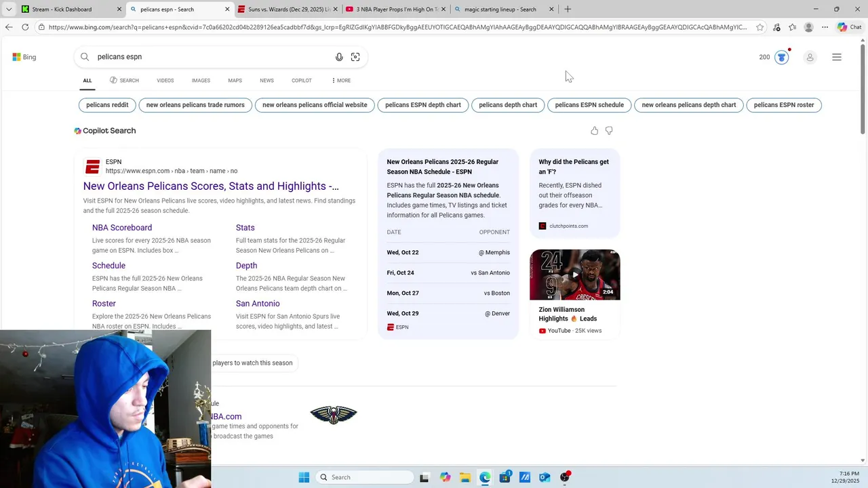Open the tab list dropdown arrow

coord(9,9)
